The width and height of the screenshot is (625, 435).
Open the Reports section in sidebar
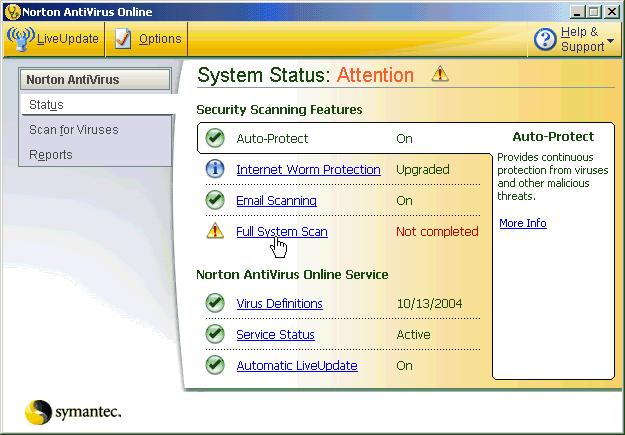point(50,154)
